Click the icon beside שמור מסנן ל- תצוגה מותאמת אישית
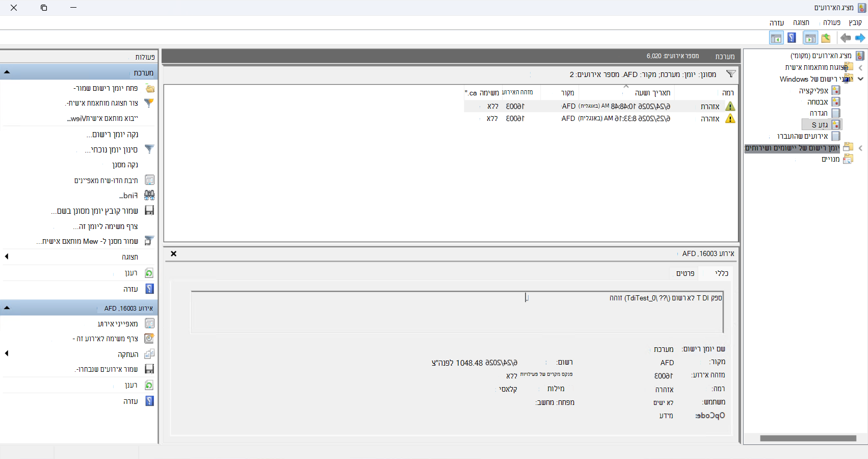The width and height of the screenshot is (868, 459). [x=149, y=241]
